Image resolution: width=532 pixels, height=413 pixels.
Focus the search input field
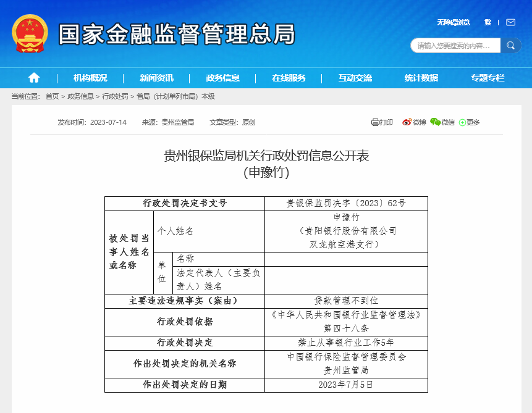455,46
